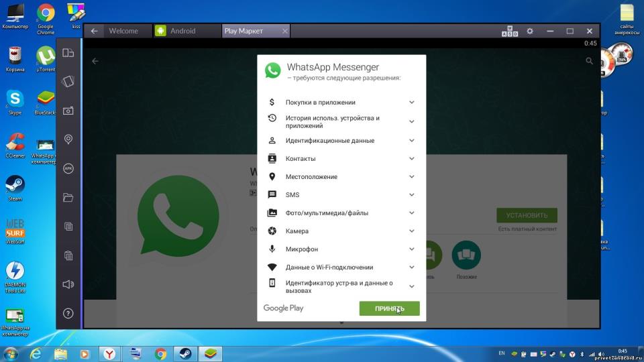Expand the Покупки в приложении permission
Screen dimensions: 644x362
tap(411, 102)
